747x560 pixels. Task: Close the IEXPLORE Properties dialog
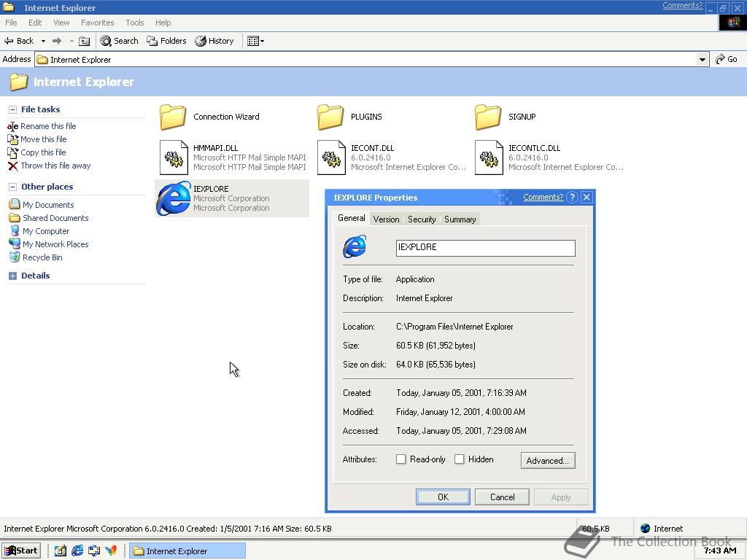click(587, 197)
